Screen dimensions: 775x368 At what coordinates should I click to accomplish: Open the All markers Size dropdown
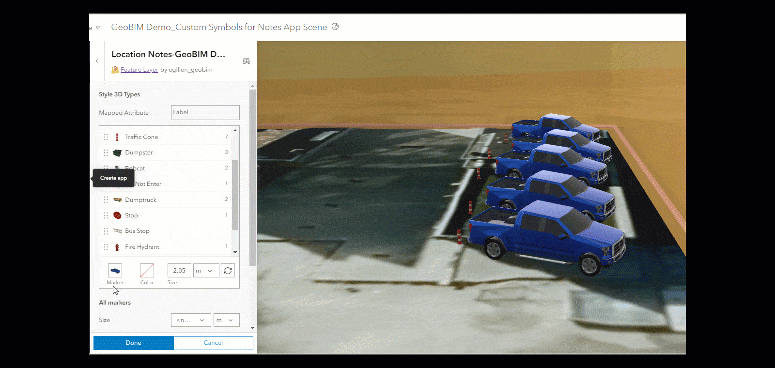tap(191, 320)
